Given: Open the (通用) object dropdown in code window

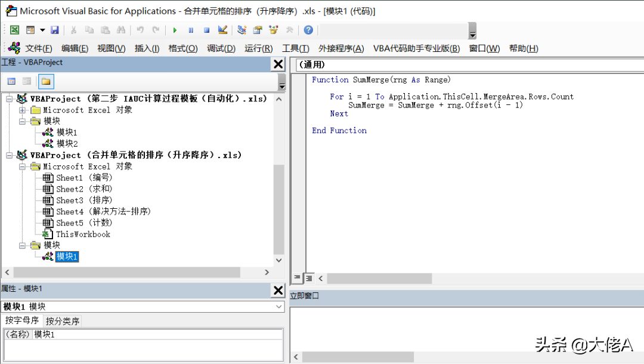Looking at the screenshot, I should click(470, 64).
